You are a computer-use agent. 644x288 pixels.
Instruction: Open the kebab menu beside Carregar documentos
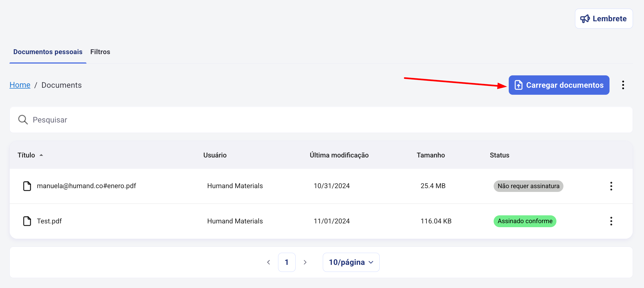[623, 85]
